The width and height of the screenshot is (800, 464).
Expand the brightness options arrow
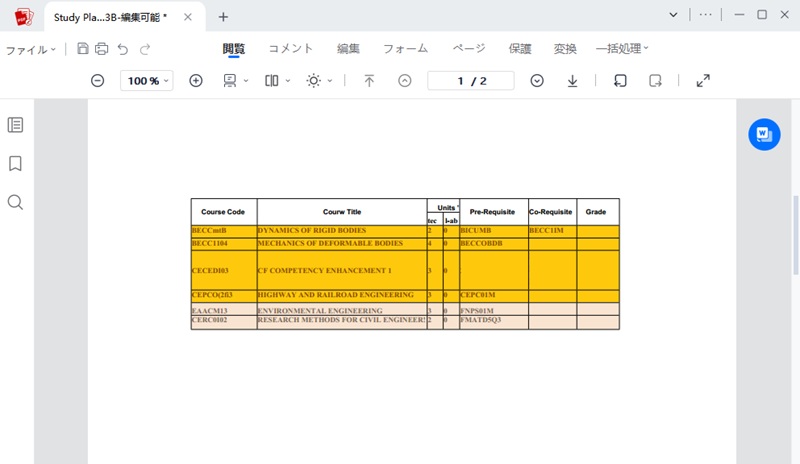330,81
